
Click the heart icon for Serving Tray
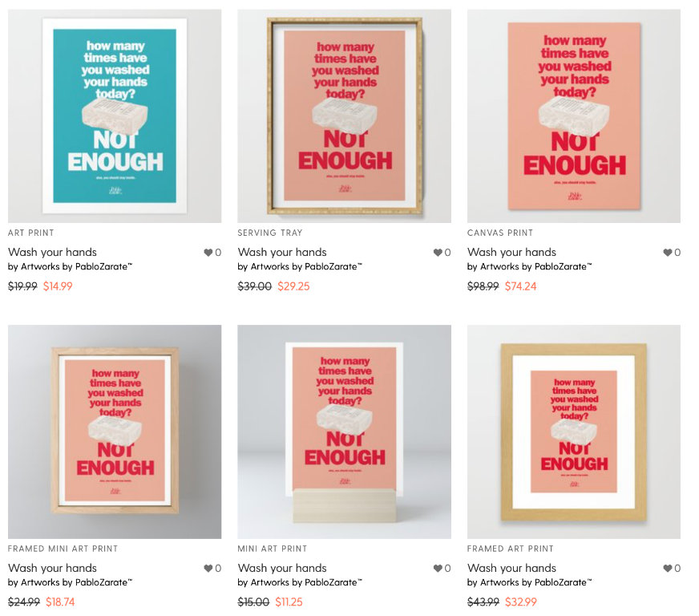click(x=438, y=253)
